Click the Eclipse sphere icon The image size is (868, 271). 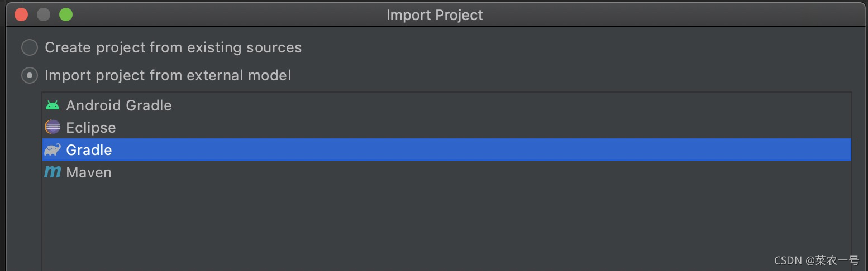tap(53, 128)
